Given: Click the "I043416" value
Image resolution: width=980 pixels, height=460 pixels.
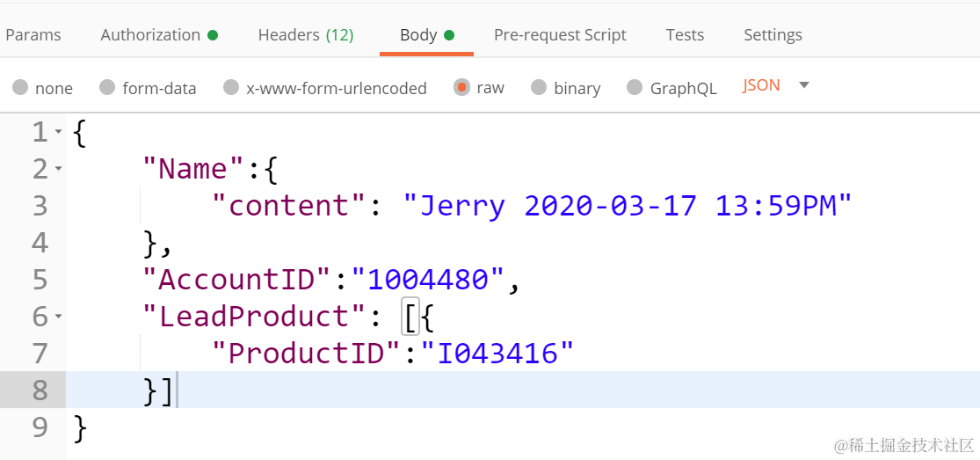Looking at the screenshot, I should [x=497, y=353].
